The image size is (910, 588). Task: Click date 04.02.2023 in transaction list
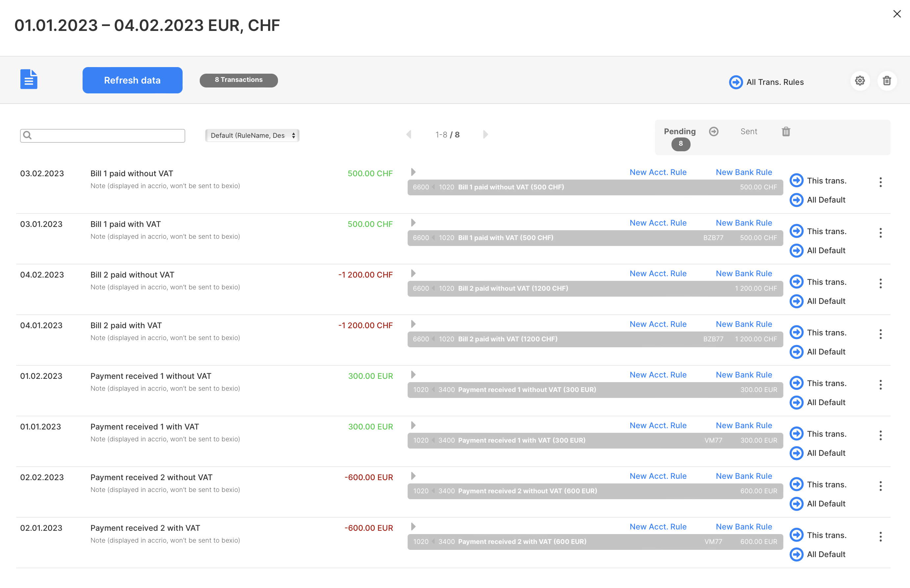[42, 275]
